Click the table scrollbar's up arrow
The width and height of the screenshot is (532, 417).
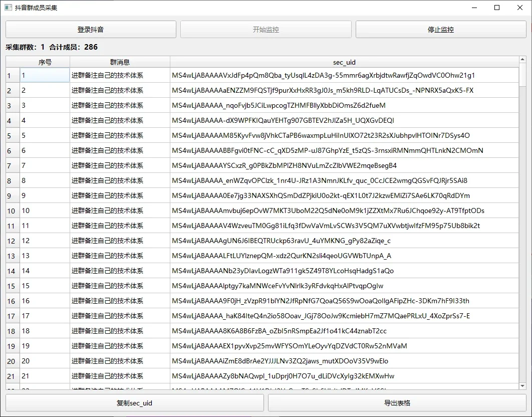522,60
